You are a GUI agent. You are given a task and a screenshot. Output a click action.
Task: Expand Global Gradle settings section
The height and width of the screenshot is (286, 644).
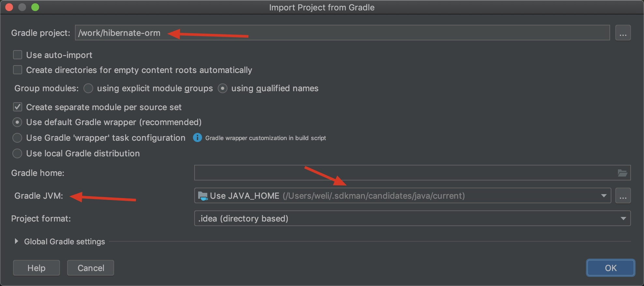pyautogui.click(x=16, y=241)
